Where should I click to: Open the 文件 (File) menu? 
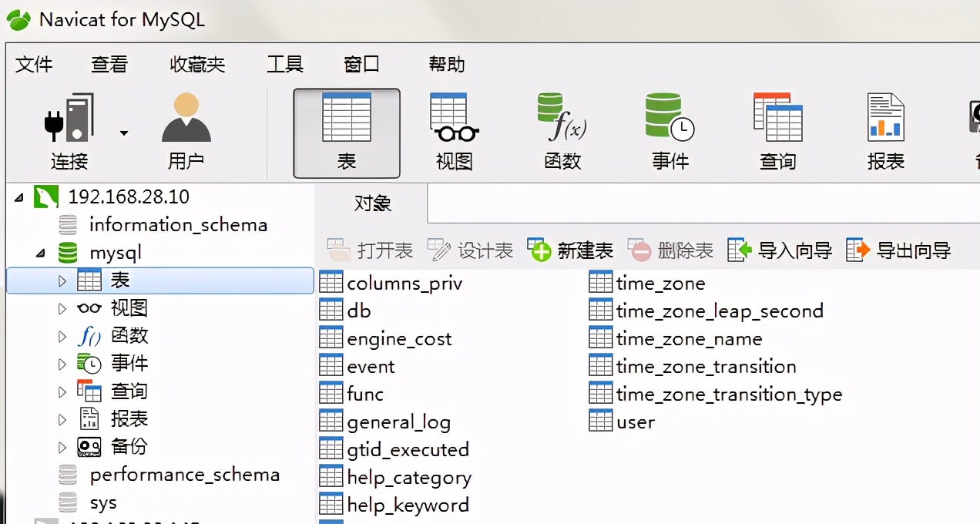[x=35, y=65]
